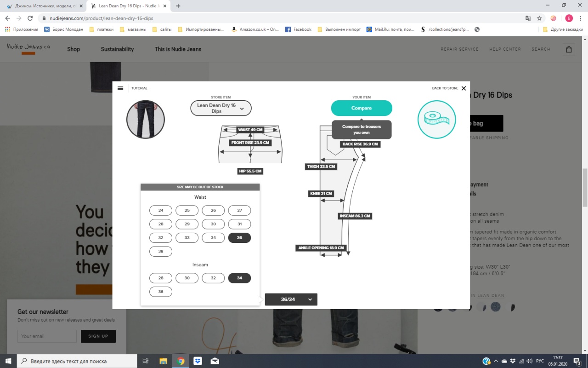The height and width of the screenshot is (368, 588).
Task: Select waist size 24
Action: [161, 210]
